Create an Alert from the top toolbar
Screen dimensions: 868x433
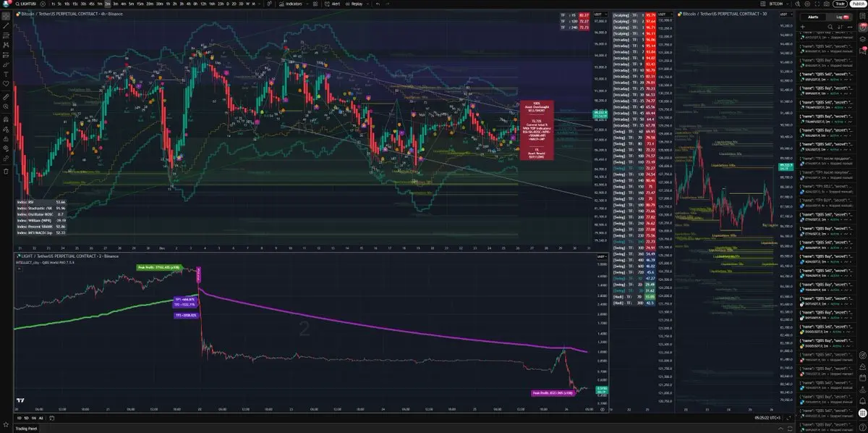coord(333,4)
